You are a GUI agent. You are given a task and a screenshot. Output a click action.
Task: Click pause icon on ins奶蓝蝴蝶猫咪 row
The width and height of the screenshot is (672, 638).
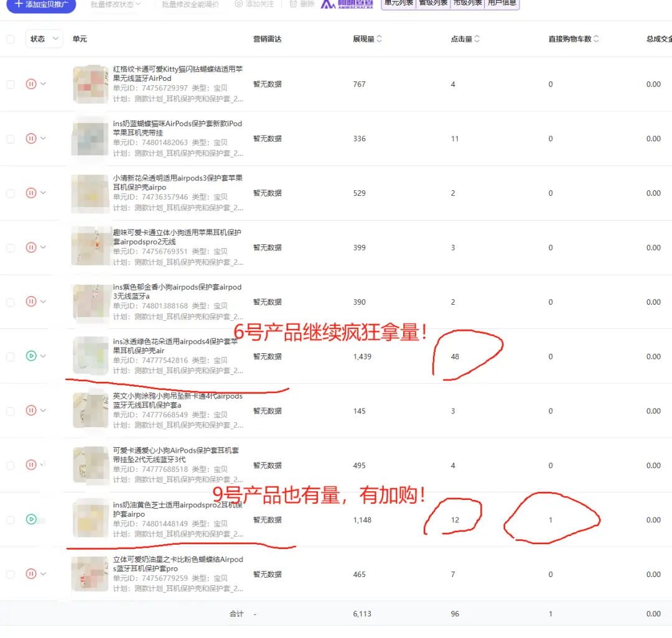coord(31,139)
